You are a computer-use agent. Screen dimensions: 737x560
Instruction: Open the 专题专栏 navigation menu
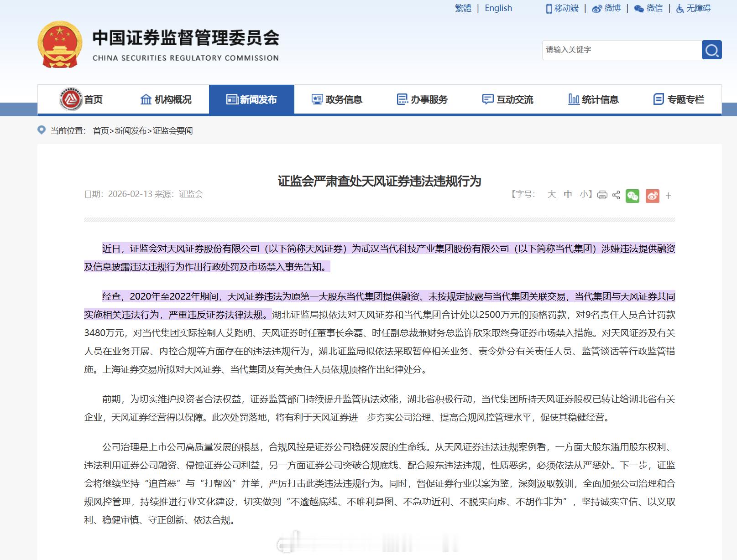tap(685, 99)
